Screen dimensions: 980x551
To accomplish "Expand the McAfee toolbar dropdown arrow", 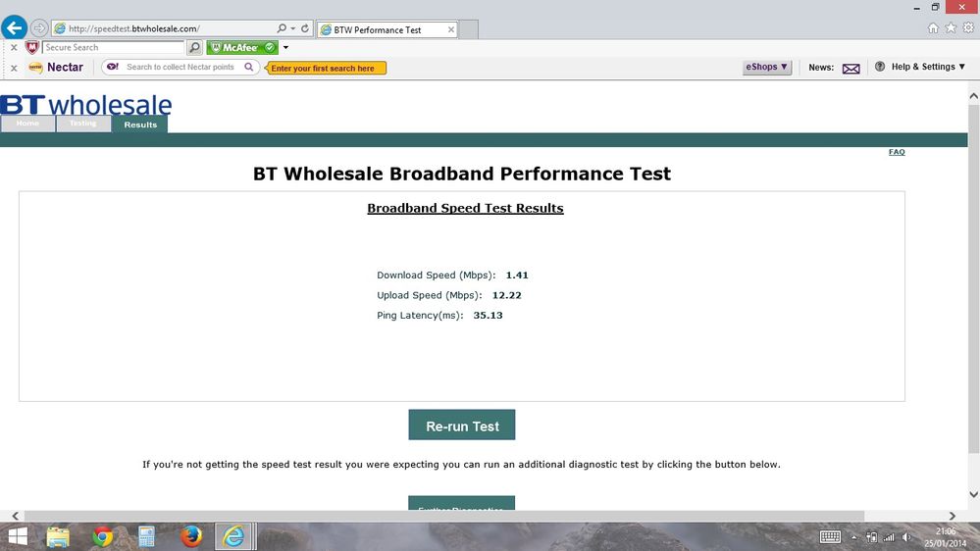I will tap(285, 47).
